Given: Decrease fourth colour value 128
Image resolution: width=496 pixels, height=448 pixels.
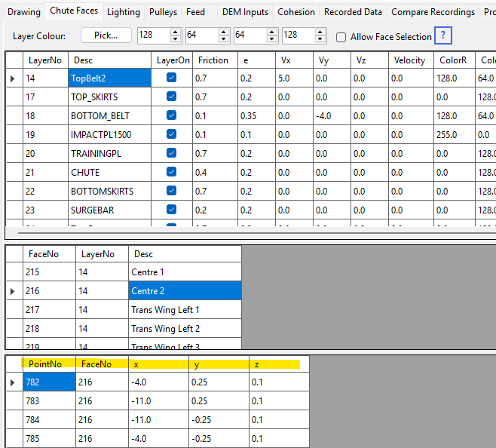Looking at the screenshot, I should pyautogui.click(x=320, y=38).
